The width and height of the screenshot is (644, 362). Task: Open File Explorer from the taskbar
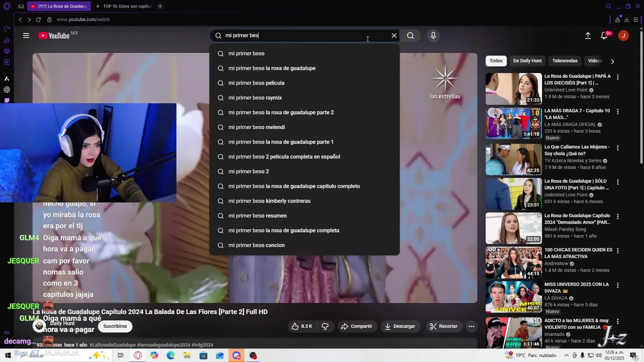(x=187, y=355)
